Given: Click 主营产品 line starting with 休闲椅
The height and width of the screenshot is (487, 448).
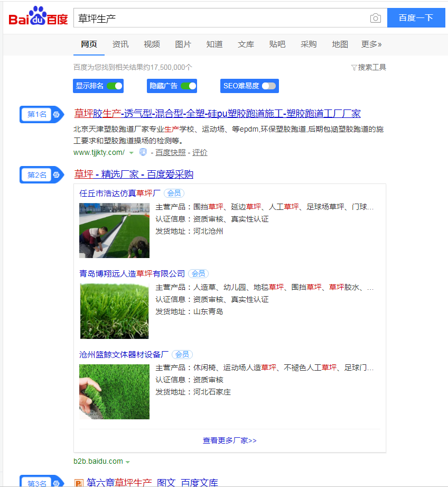Looking at the screenshot, I should pyautogui.click(x=264, y=367).
